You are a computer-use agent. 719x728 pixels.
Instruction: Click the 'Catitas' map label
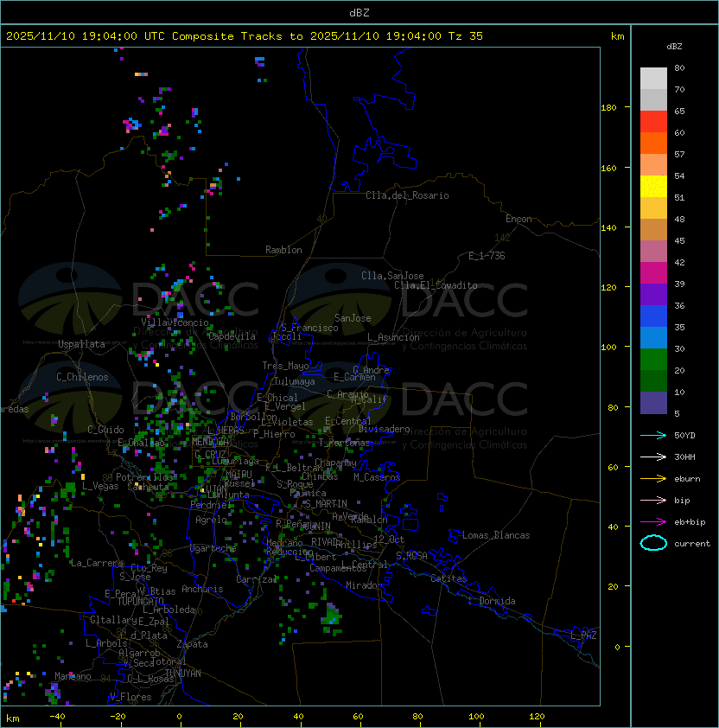tap(449, 578)
